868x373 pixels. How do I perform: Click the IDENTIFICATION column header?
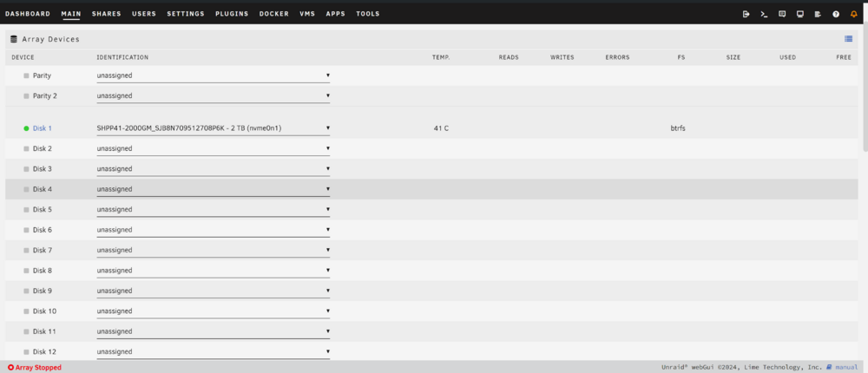(122, 57)
